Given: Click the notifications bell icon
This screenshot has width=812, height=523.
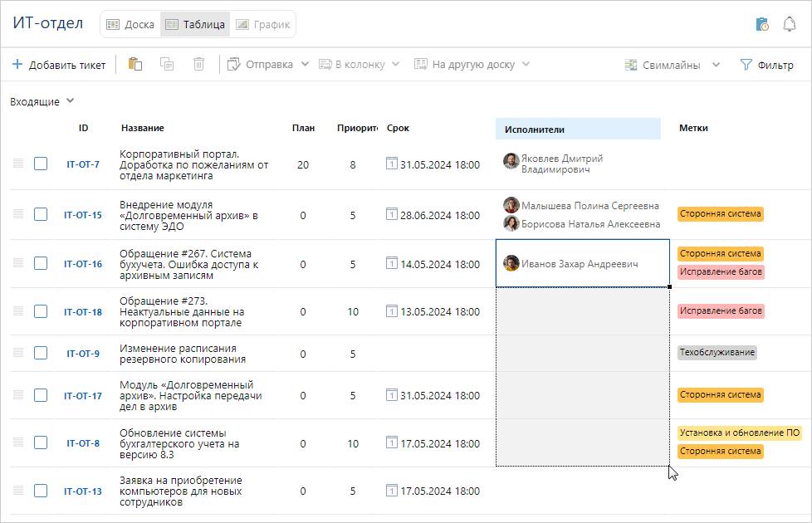Looking at the screenshot, I should tap(790, 24).
